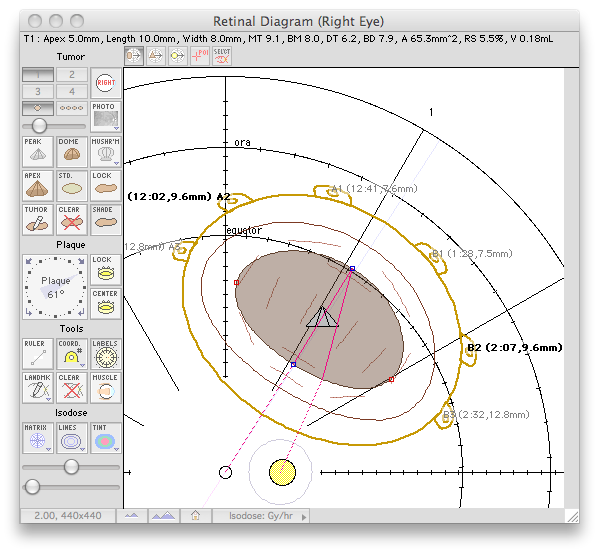Image resolution: width=599 pixels, height=553 pixels.
Task: Click the tumor CLEAR button
Action: pos(72,220)
